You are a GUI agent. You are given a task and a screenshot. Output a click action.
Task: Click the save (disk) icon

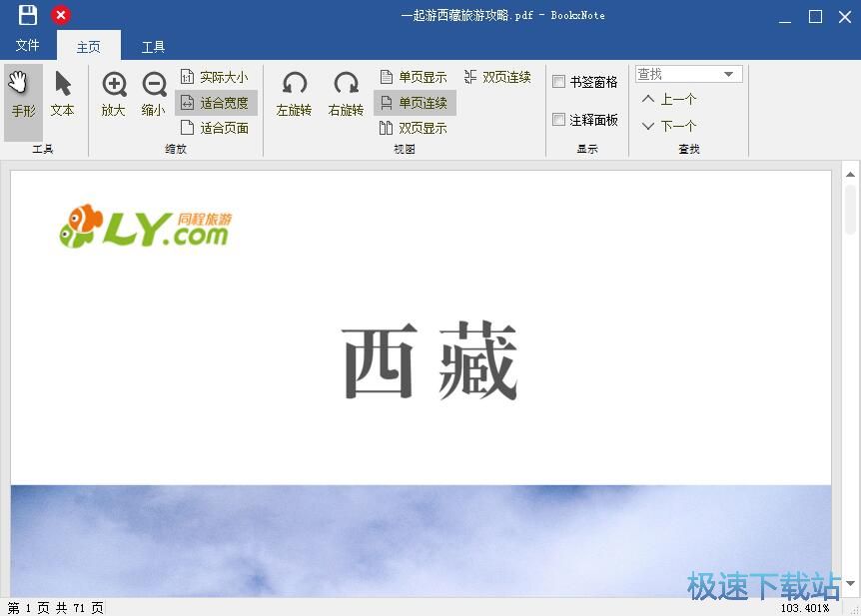click(x=27, y=15)
